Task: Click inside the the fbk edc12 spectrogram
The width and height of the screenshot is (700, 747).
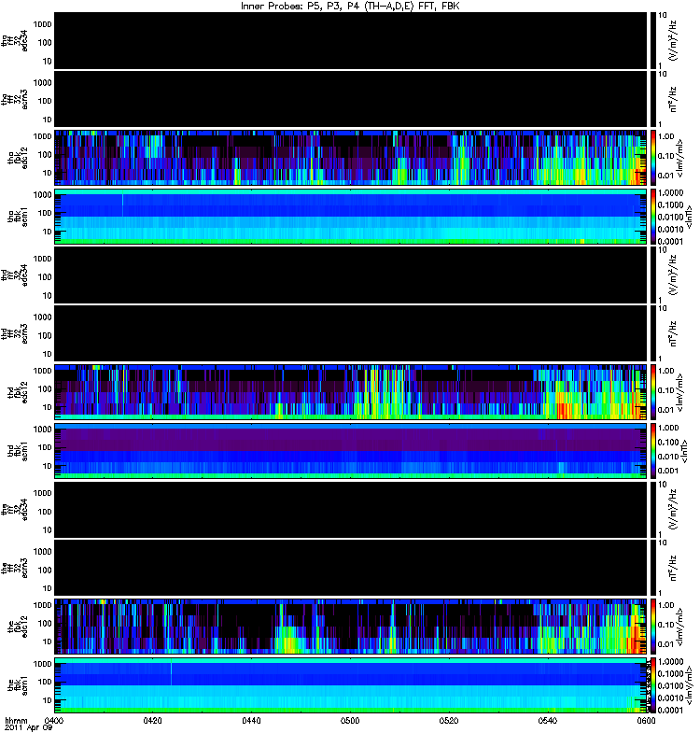Action: point(351,626)
